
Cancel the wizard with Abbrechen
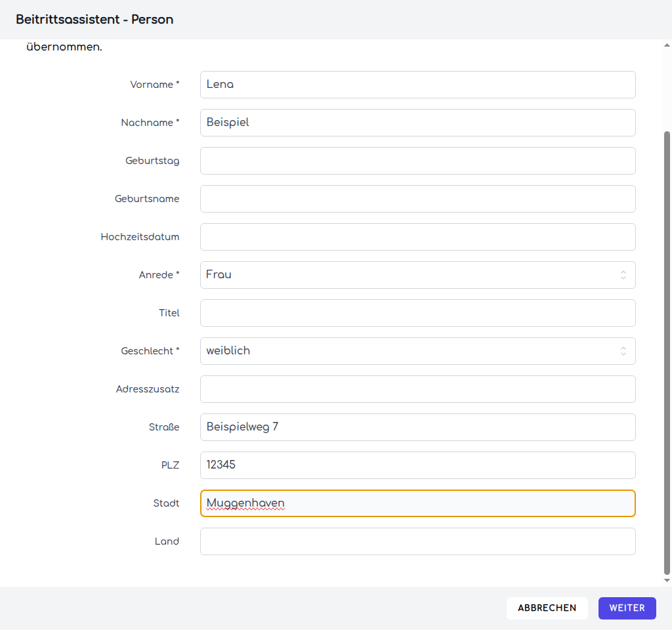(x=547, y=608)
